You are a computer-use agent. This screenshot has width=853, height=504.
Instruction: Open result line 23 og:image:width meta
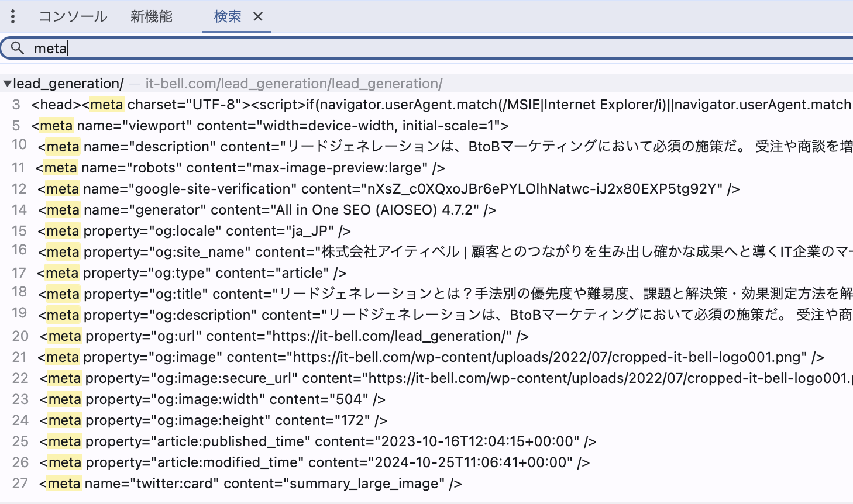426,399
